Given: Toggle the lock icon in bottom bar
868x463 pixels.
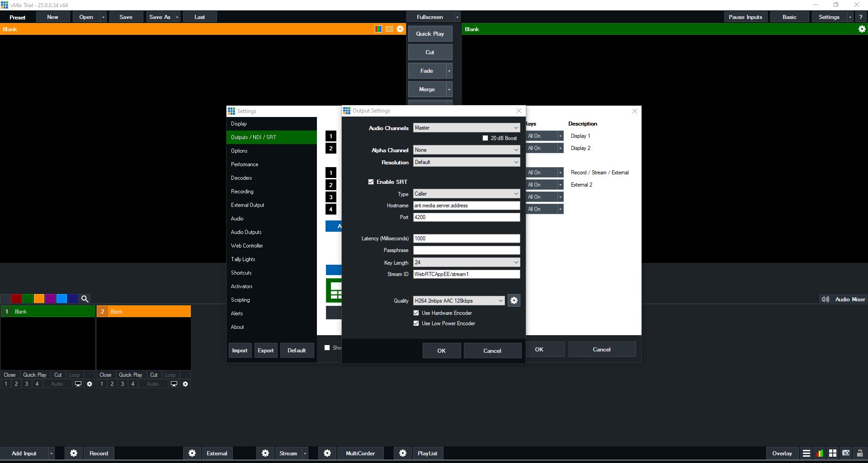Looking at the screenshot, I should [859, 453].
